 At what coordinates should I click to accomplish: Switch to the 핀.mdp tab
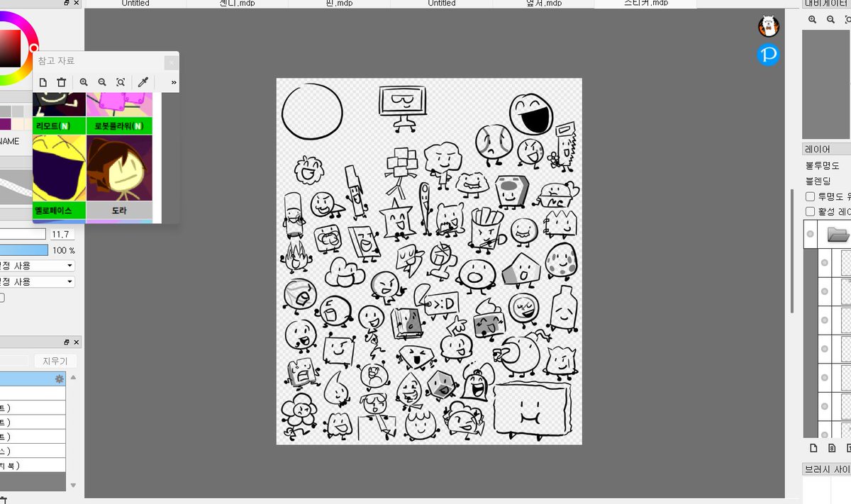pos(339,4)
